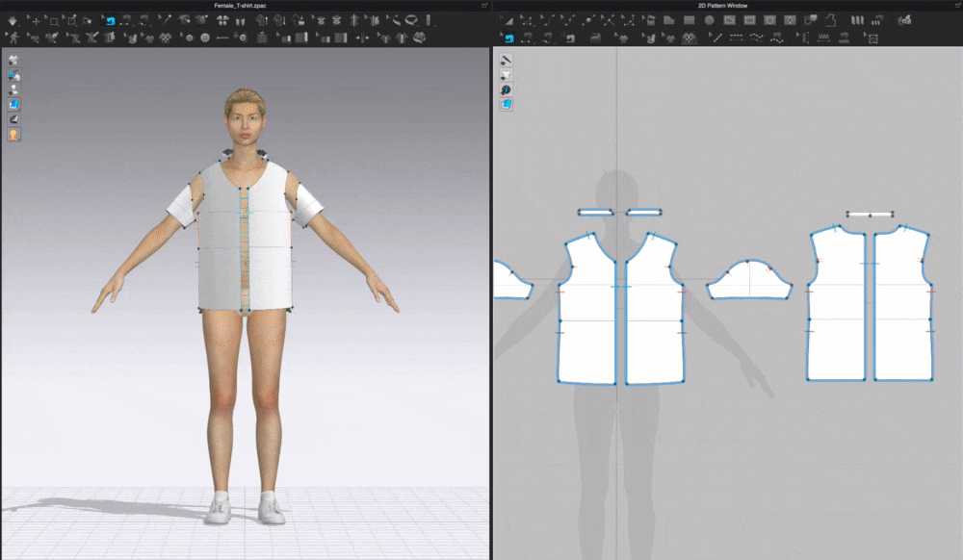Image resolution: width=963 pixels, height=560 pixels.
Task: Select the Transform Pattern tool in 2D window
Action: pos(508,19)
